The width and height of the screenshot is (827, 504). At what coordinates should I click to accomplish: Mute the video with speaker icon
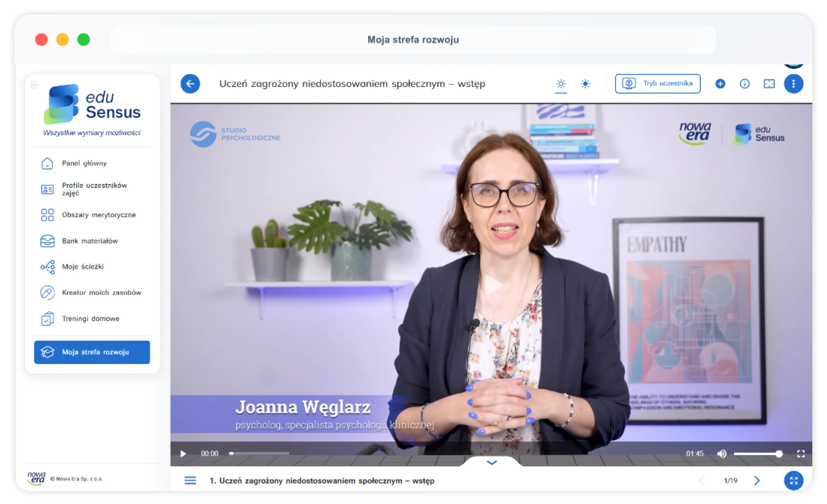722,454
